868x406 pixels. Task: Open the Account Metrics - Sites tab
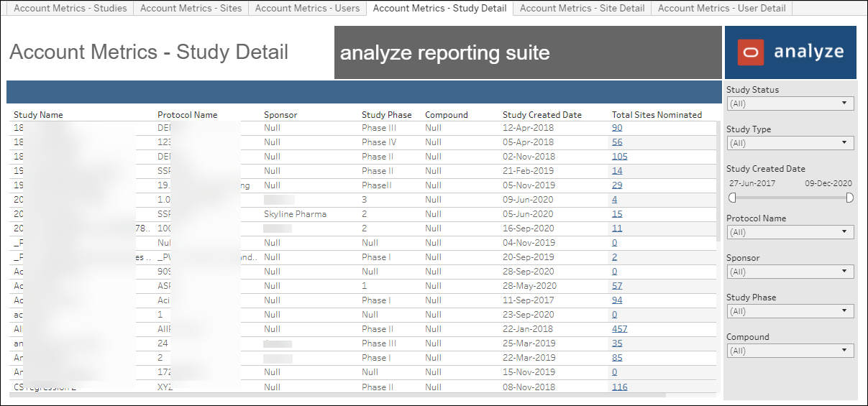point(191,9)
